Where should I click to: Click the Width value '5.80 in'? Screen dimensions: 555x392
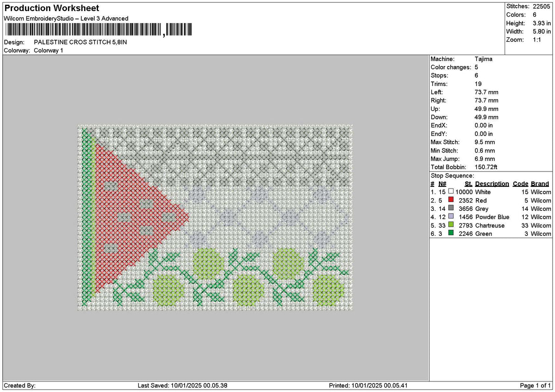(x=542, y=31)
